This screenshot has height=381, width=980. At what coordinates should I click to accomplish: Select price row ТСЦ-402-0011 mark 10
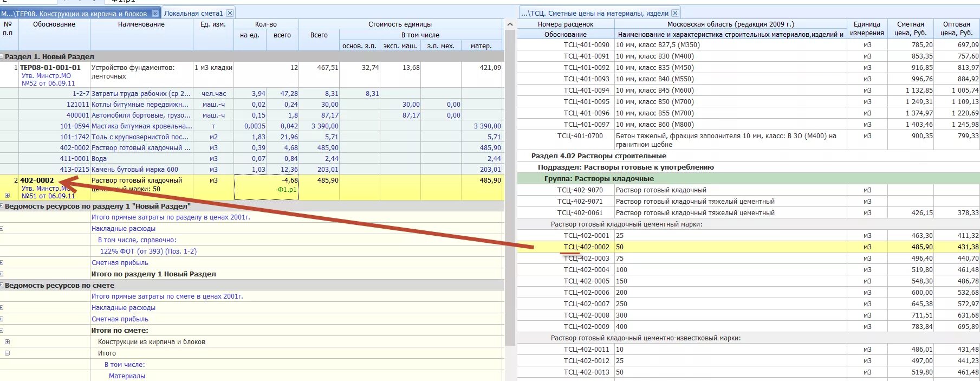coord(749,350)
